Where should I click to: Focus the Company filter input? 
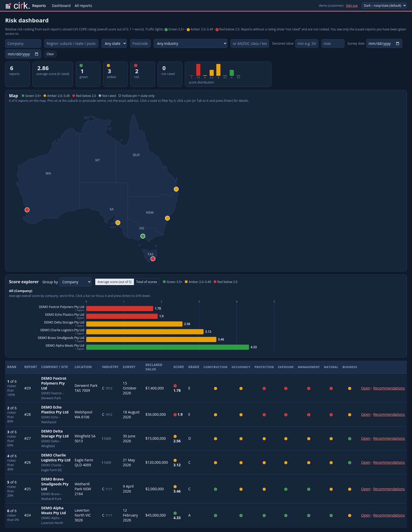(x=23, y=44)
